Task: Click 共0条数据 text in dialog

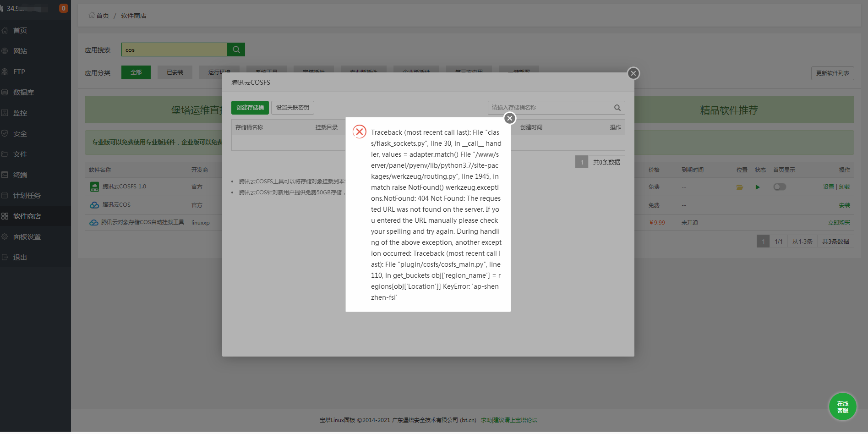Action: (606, 162)
